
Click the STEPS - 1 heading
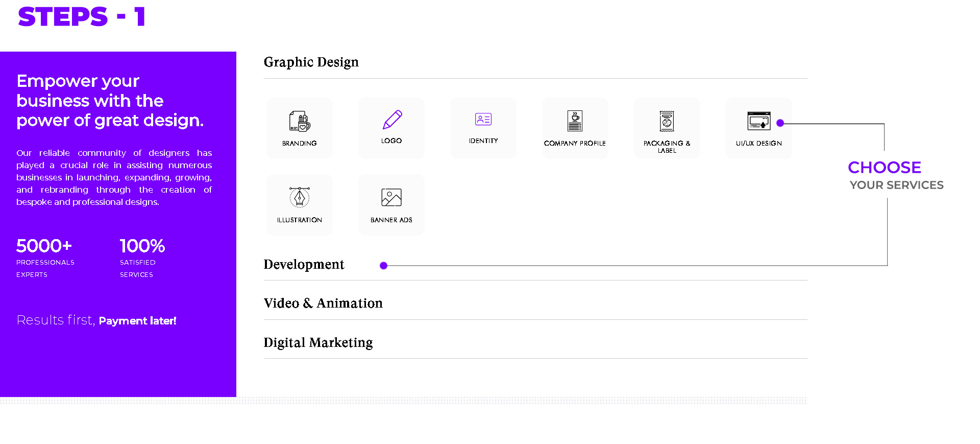click(x=82, y=17)
